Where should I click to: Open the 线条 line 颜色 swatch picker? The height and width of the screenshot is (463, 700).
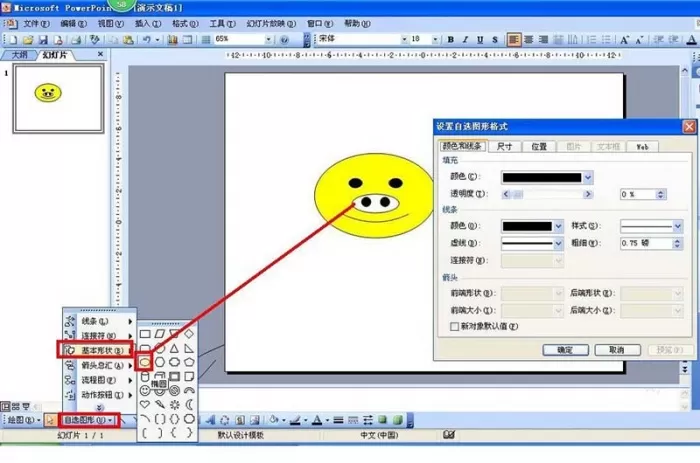(532, 226)
